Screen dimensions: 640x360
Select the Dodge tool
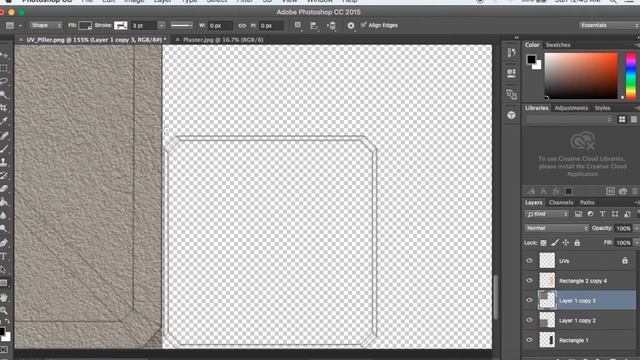coord(4,229)
